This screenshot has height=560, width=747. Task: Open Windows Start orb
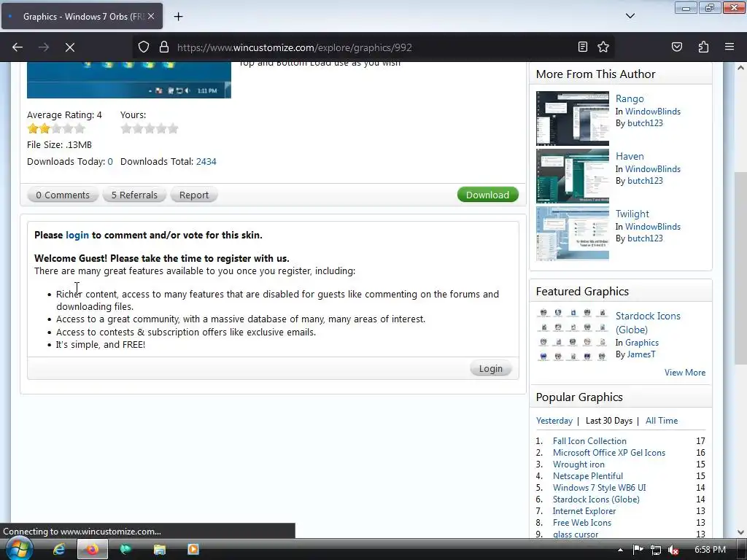click(x=18, y=549)
